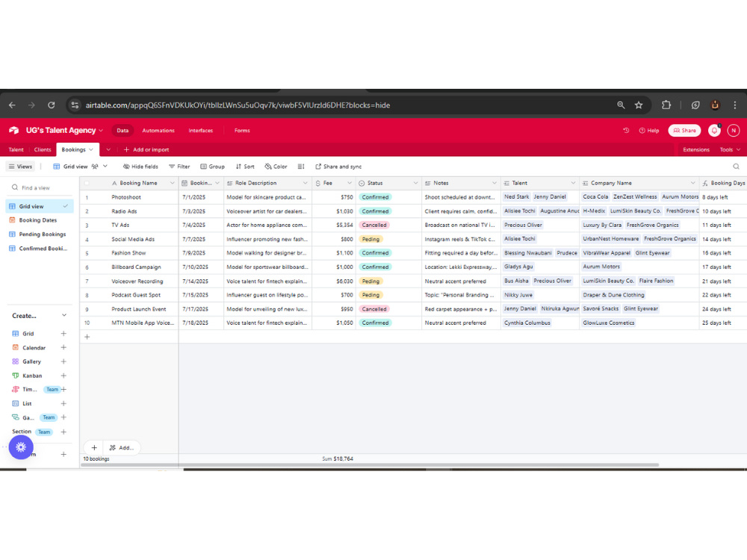Open the Automations tab
This screenshot has height=560, width=747.
pos(158,131)
